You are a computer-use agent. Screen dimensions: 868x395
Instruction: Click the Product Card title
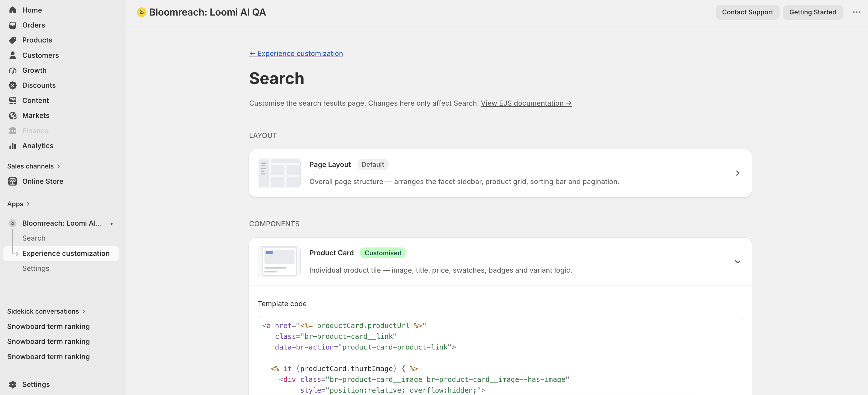click(331, 253)
